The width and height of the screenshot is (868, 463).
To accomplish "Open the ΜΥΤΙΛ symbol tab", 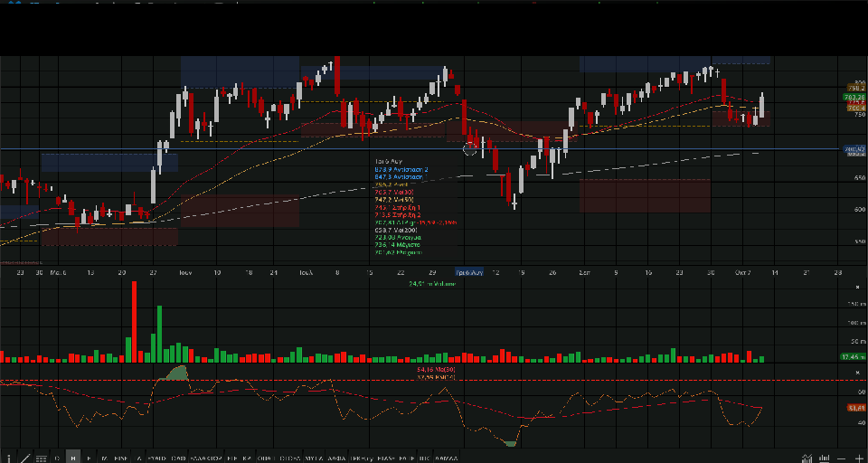I will pos(314,458).
